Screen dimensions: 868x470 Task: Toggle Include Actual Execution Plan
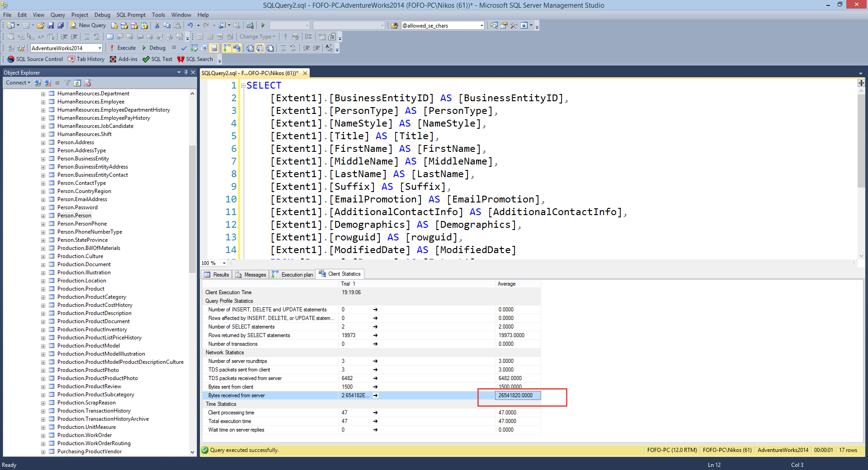(226, 48)
